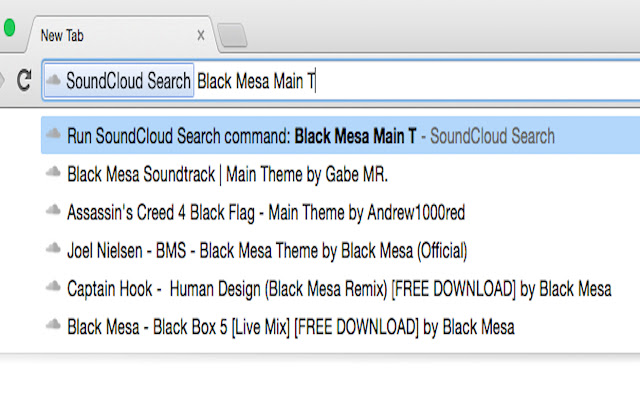Screen dimensions: 640x400
Task: Click the cloud icon beside Black Mesa Soundtrack suggestion
Action: point(53,174)
